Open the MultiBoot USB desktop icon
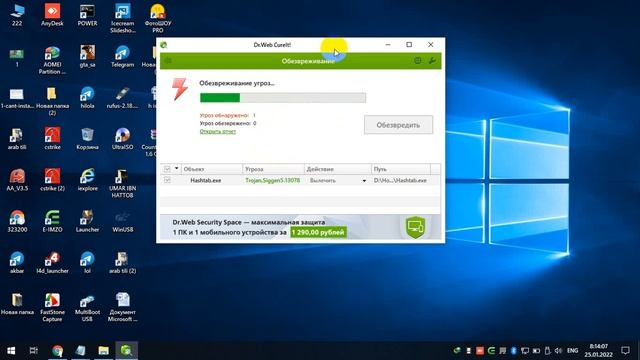This screenshot has height=360, width=640. (x=87, y=307)
